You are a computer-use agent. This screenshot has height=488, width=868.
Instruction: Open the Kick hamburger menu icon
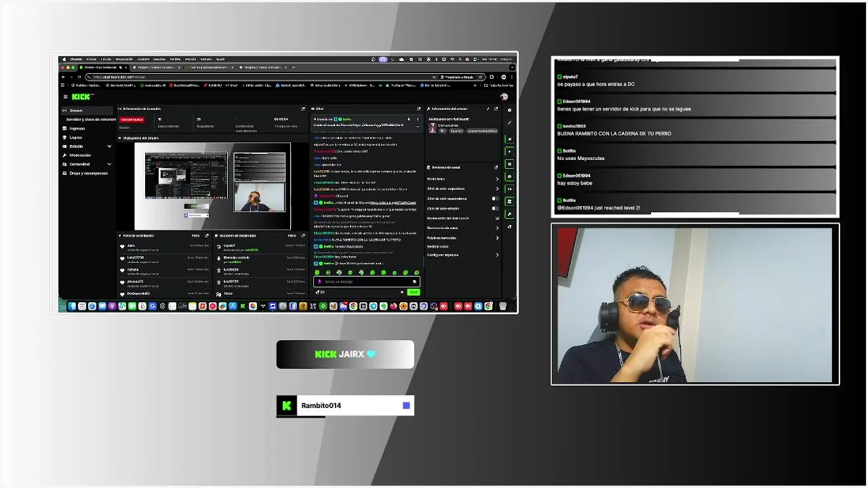coord(66,97)
